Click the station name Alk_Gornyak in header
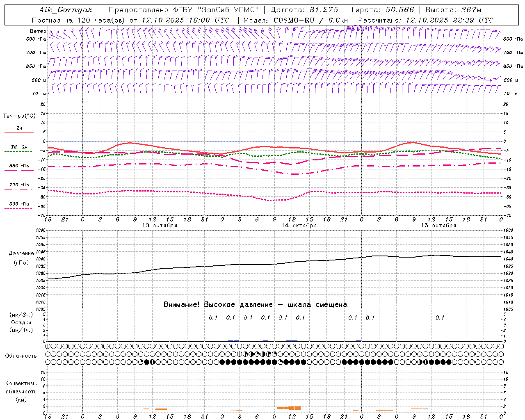525x420 pixels. point(66,10)
